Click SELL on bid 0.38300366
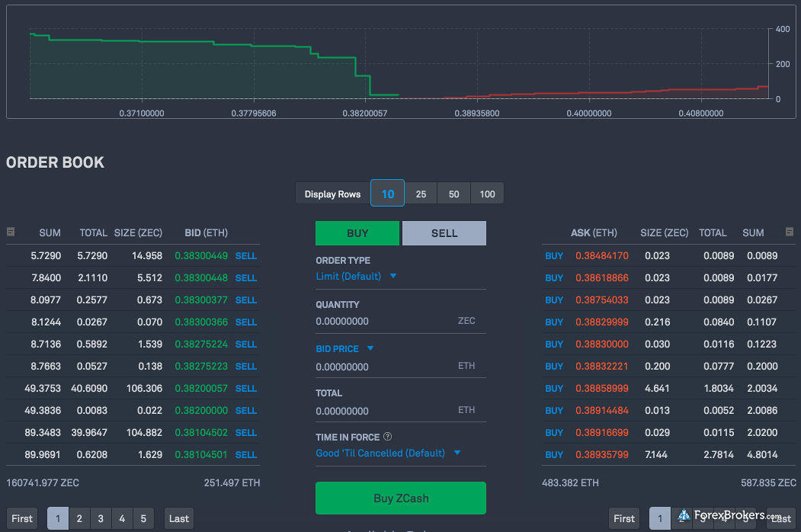This screenshot has width=801, height=532. 245,322
